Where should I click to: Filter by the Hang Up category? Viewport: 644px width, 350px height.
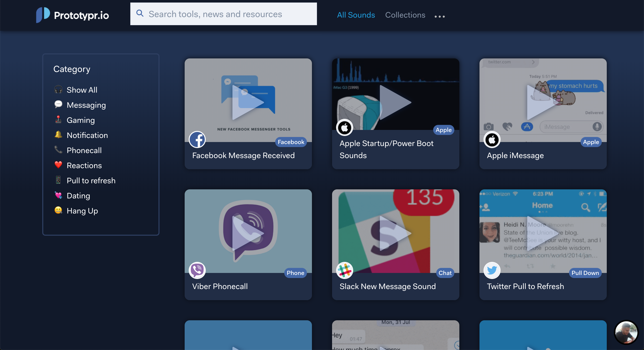pyautogui.click(x=82, y=211)
